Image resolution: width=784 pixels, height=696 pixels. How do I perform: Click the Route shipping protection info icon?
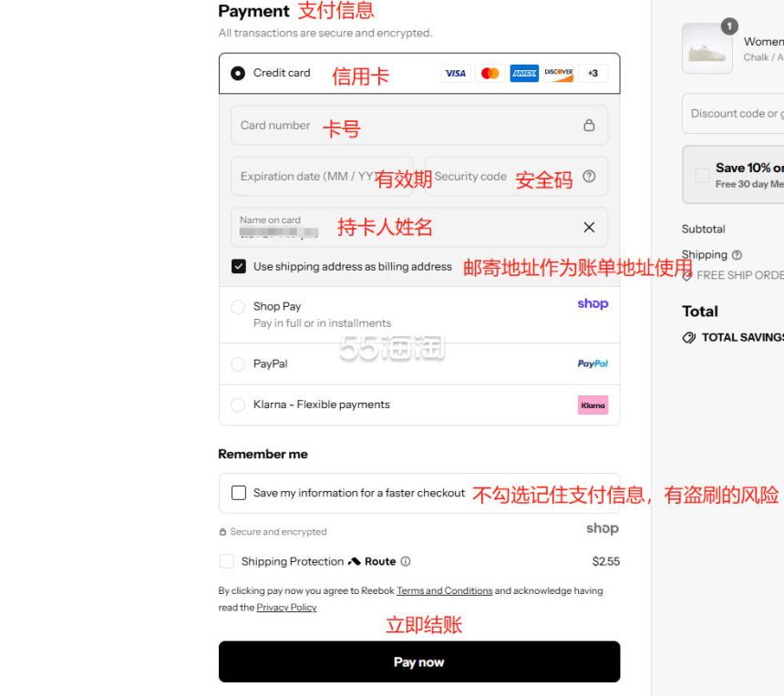click(406, 561)
